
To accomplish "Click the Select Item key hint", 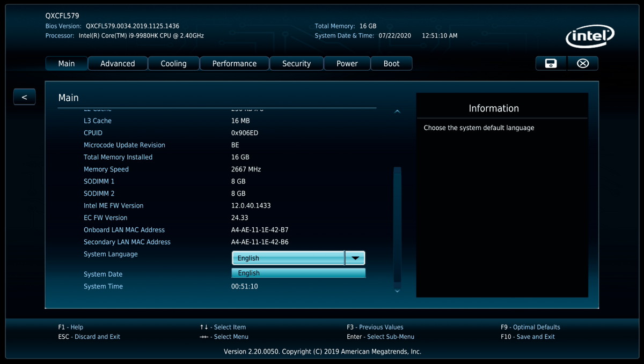I will coord(223,327).
